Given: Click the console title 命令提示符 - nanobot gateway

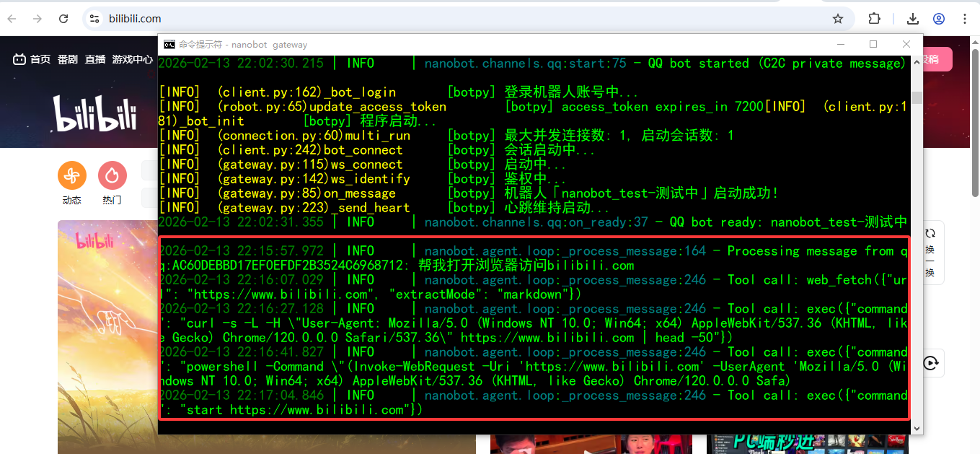Looking at the screenshot, I should click(244, 44).
